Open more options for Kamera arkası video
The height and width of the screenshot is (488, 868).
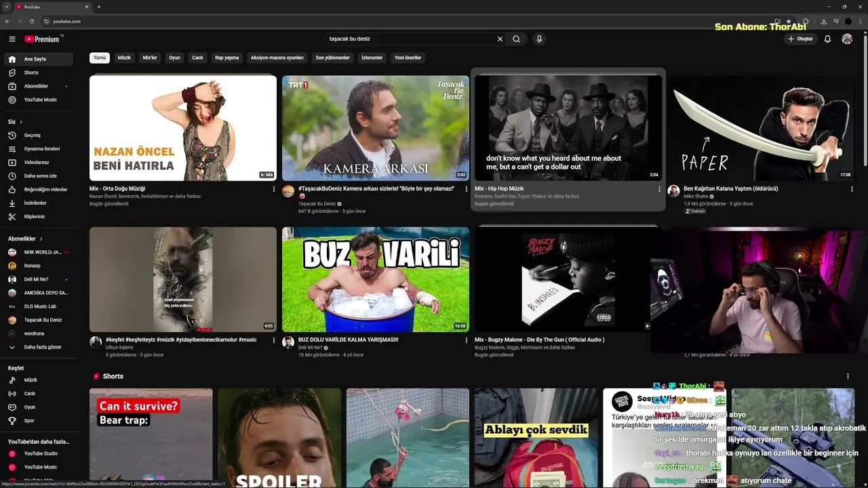[467, 189]
